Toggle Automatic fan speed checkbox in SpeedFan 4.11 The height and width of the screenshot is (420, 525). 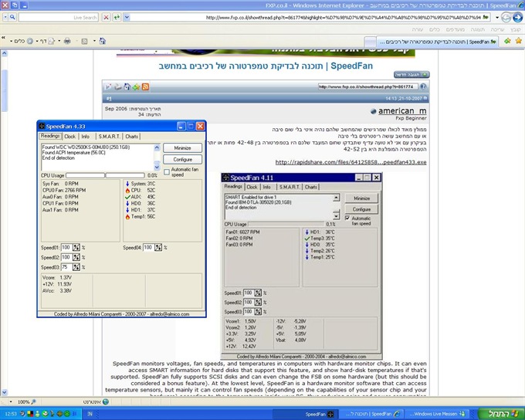(347, 218)
